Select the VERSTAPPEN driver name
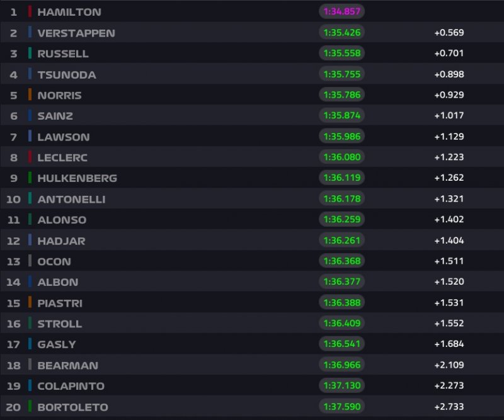The width and height of the screenshot is (504, 420). click(76, 33)
